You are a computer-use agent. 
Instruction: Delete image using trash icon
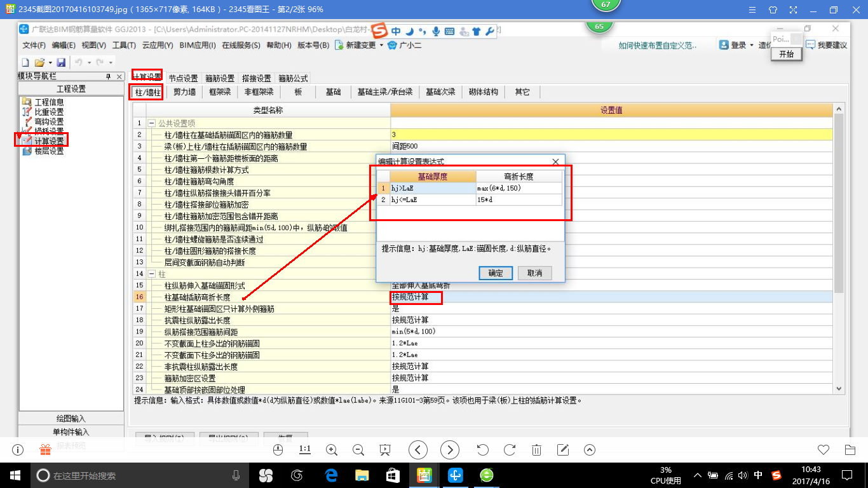pos(536,450)
